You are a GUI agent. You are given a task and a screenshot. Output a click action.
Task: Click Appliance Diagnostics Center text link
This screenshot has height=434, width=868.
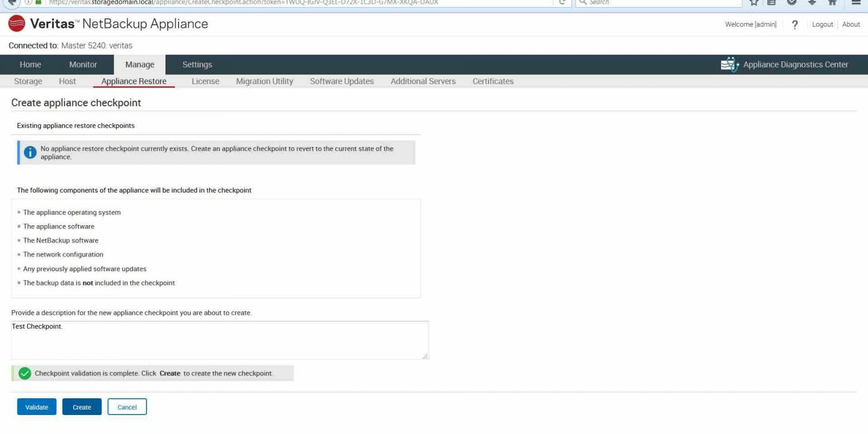(795, 65)
